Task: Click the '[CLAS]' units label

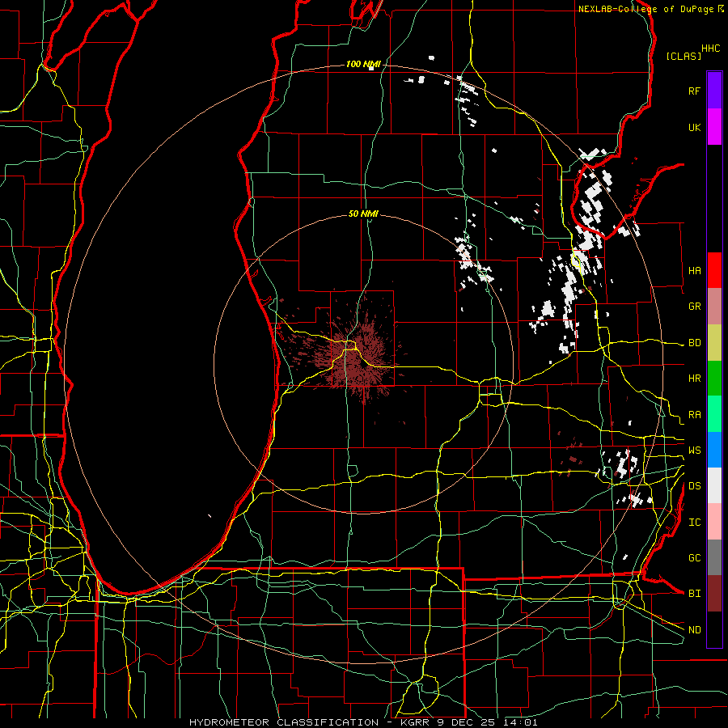Action: click(684, 56)
